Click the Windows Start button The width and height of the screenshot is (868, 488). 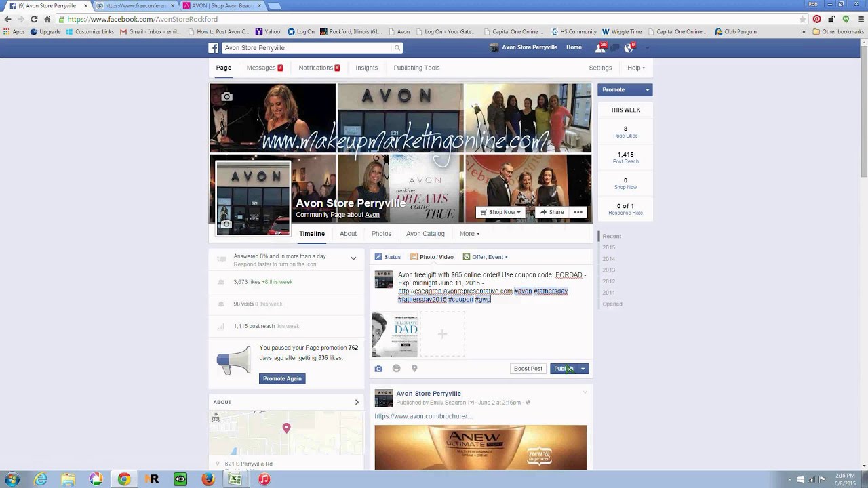(12, 479)
